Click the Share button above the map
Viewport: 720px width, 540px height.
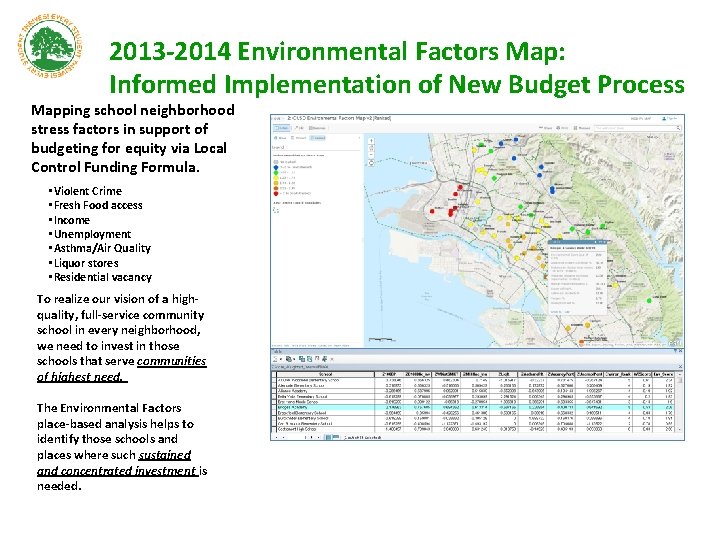[546, 128]
